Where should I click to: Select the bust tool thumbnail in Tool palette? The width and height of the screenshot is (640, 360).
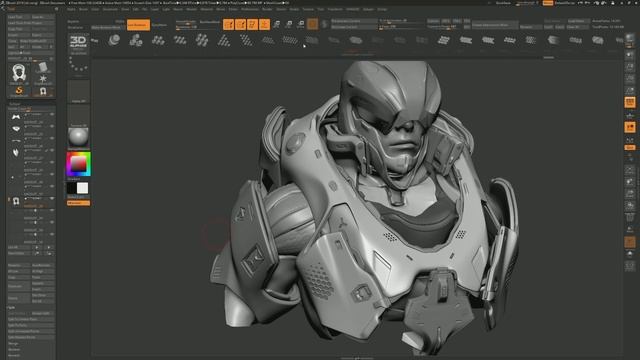(x=19, y=74)
